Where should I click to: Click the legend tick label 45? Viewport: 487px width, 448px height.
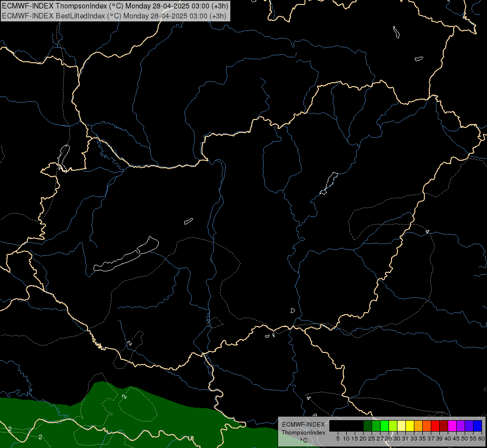(456, 439)
